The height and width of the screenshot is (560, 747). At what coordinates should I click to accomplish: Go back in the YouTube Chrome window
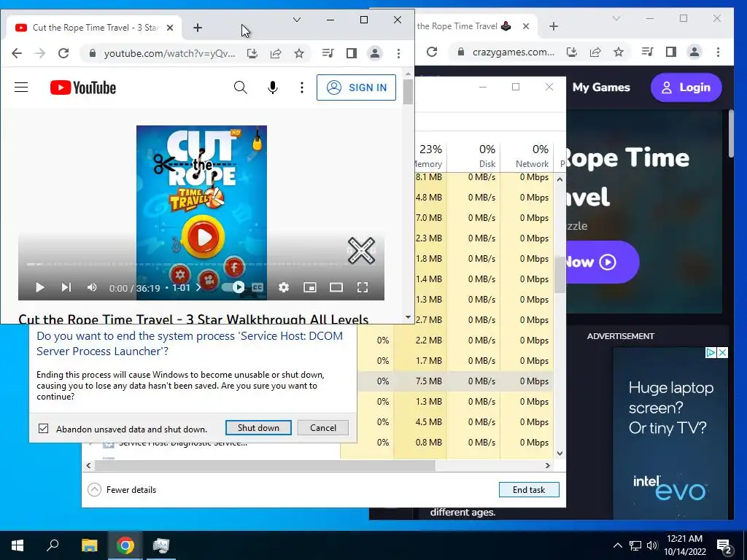17,53
